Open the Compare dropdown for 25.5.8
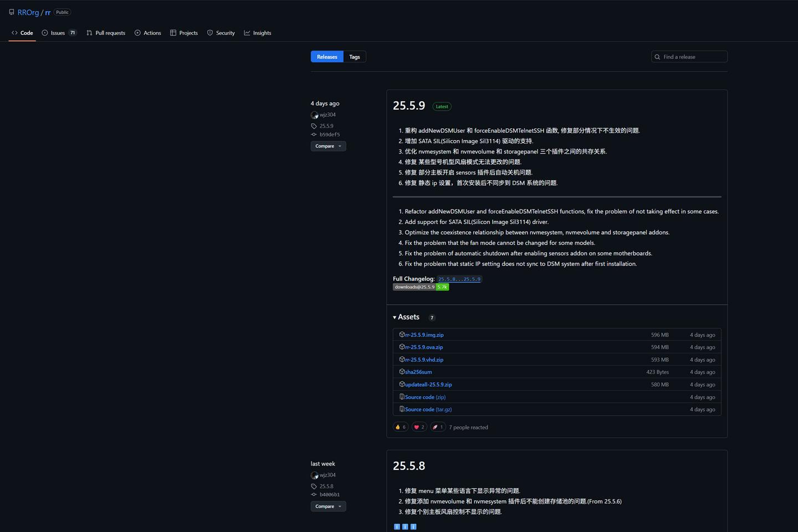This screenshot has width=798, height=532. coord(328,506)
